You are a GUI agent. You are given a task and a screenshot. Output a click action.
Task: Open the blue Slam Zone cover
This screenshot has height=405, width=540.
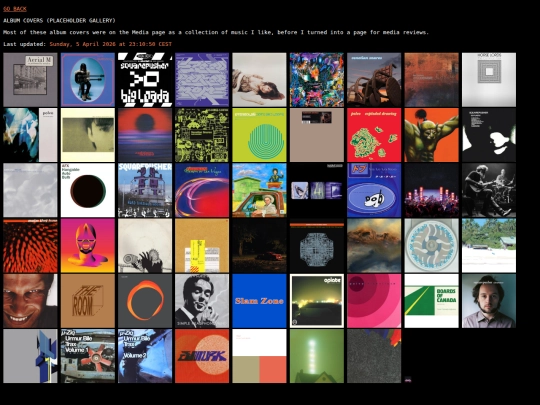coord(259,301)
